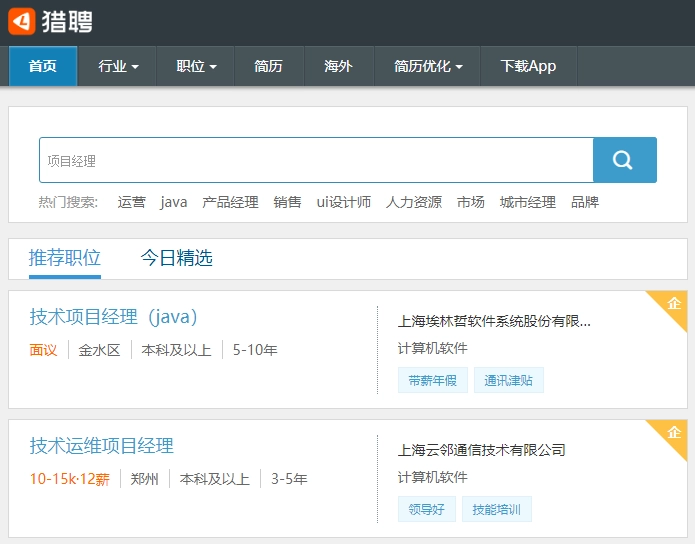
Task: Select hot search term 城市经理
Action: point(527,202)
